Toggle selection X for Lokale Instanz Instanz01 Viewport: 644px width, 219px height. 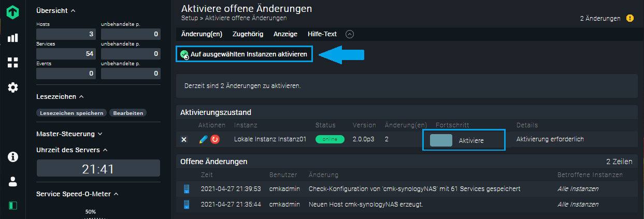(184, 139)
